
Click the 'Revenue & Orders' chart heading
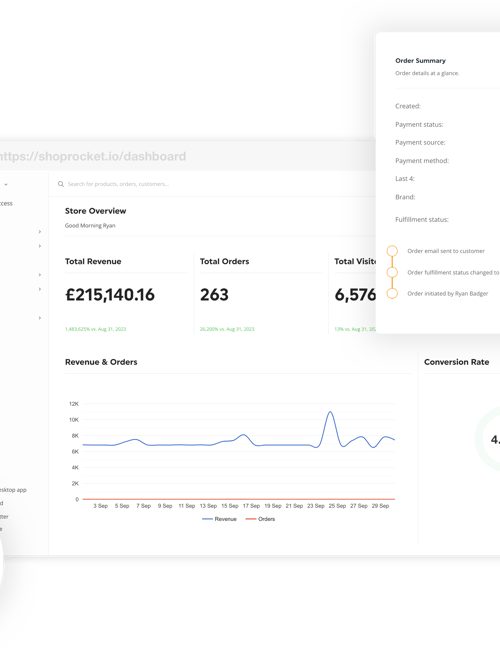click(101, 362)
